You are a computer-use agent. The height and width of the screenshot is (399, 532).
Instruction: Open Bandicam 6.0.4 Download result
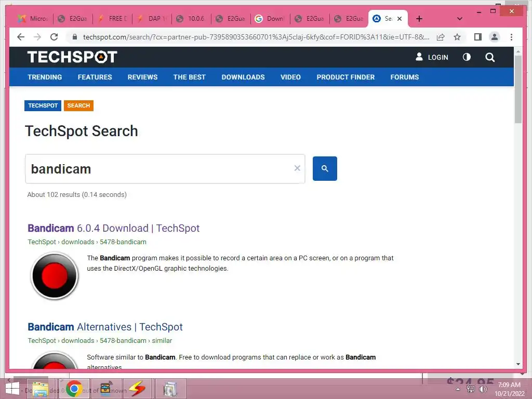113,228
